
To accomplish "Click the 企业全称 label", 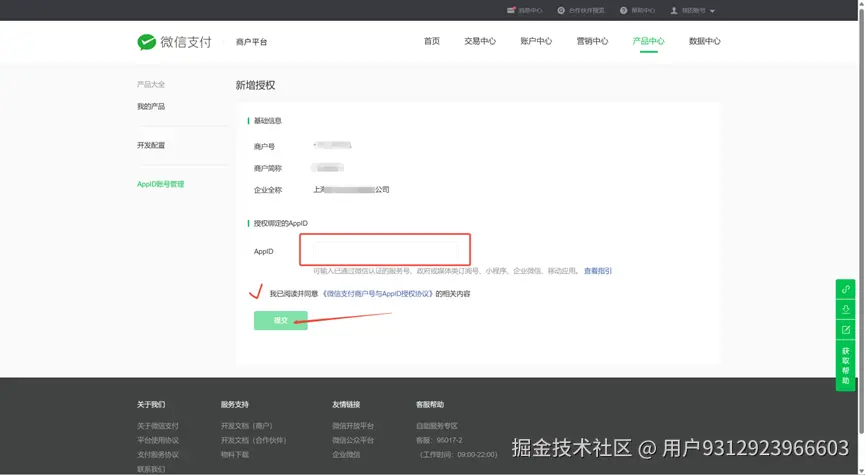I will coord(268,190).
